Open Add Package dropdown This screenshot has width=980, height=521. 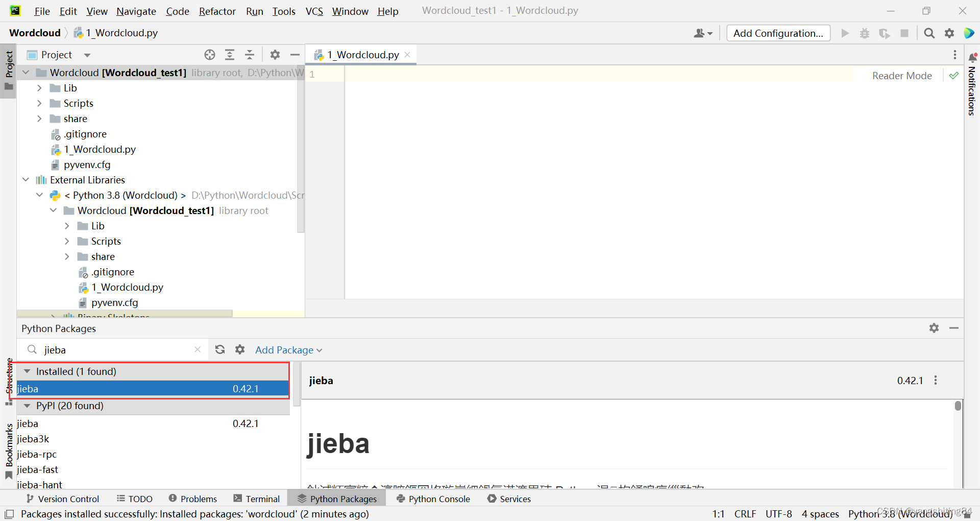pyautogui.click(x=288, y=350)
